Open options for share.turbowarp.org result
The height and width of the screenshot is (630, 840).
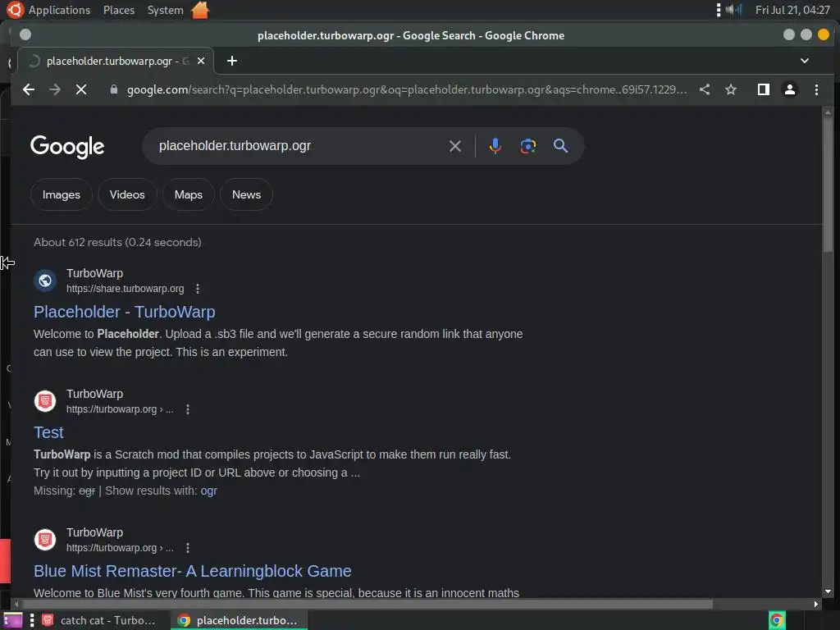(198, 289)
